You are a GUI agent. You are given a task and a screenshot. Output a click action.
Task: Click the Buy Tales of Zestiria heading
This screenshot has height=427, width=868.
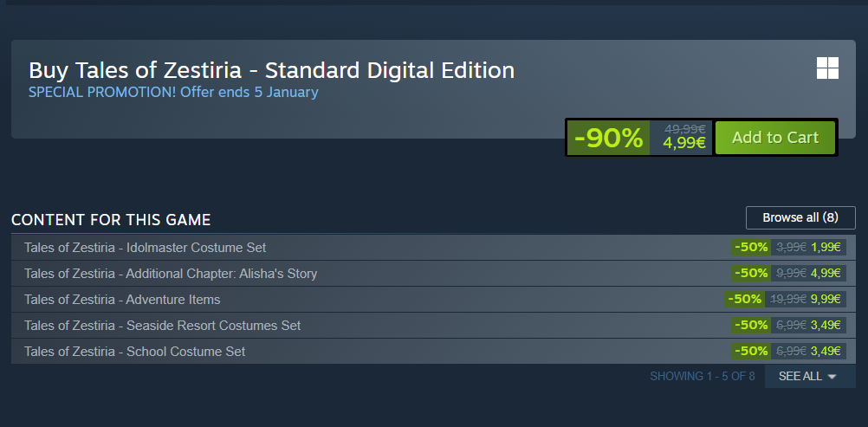271,70
